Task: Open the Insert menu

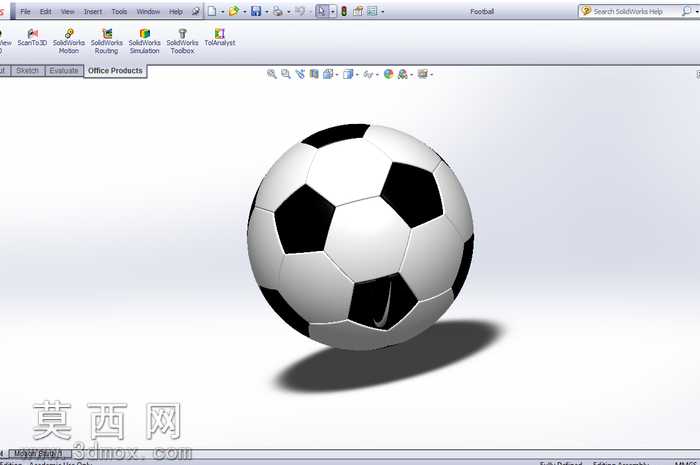Action: pyautogui.click(x=93, y=12)
